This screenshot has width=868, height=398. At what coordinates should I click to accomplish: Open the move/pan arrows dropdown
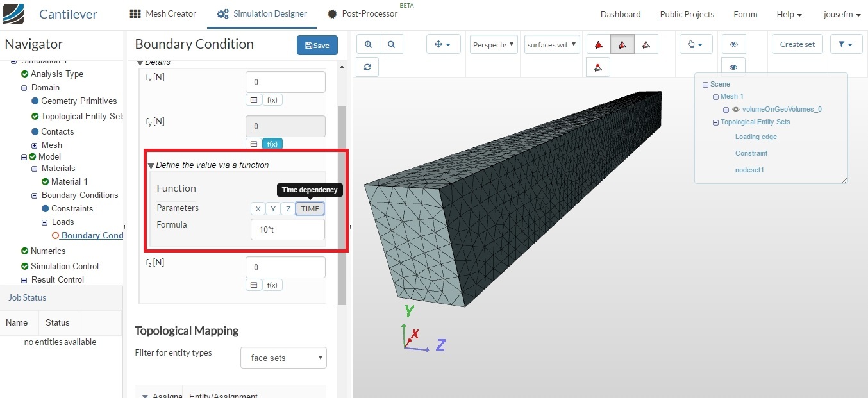443,44
